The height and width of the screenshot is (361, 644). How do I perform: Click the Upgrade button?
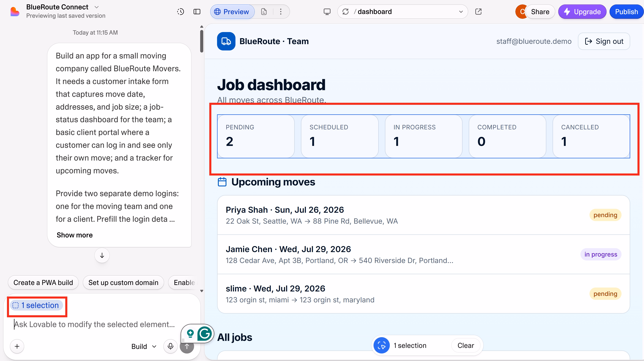[582, 12]
